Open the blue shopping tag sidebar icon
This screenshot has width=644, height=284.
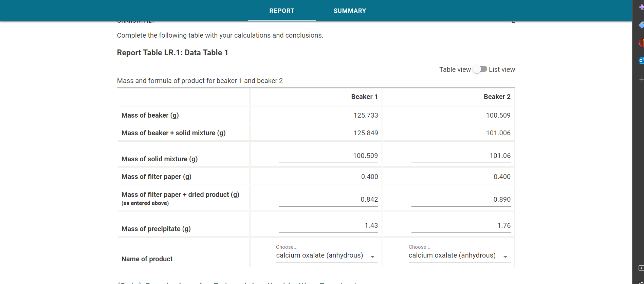(x=641, y=25)
